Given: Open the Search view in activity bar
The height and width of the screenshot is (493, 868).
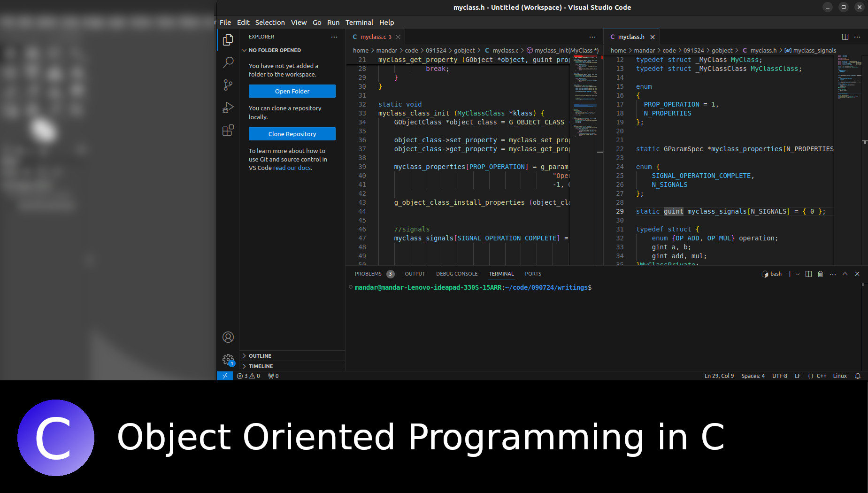Looking at the screenshot, I should 228,62.
